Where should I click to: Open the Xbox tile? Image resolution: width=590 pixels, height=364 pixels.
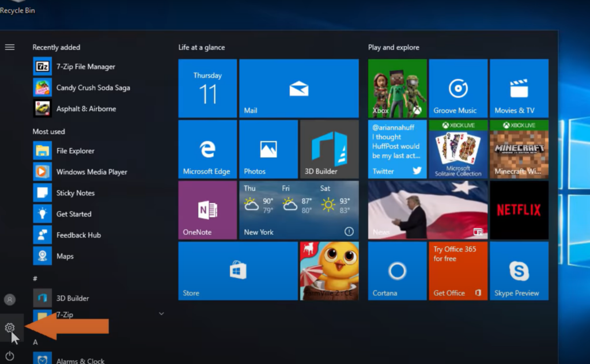[398, 88]
